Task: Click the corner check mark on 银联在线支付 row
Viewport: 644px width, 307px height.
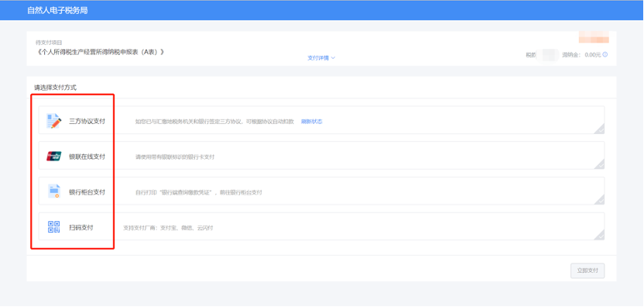Action: (x=599, y=164)
